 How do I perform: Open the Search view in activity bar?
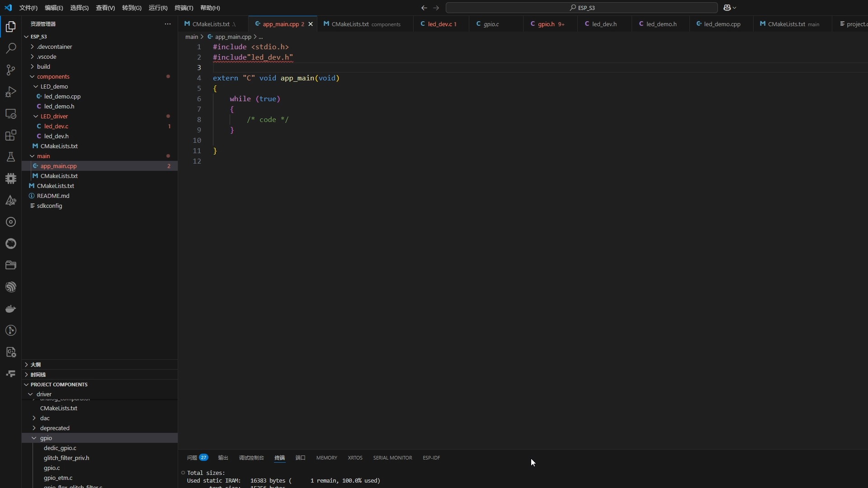tap(11, 48)
